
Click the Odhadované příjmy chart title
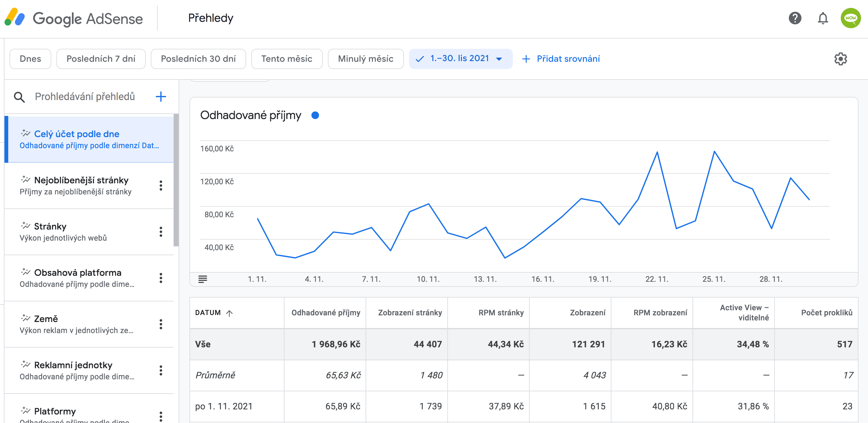(251, 116)
